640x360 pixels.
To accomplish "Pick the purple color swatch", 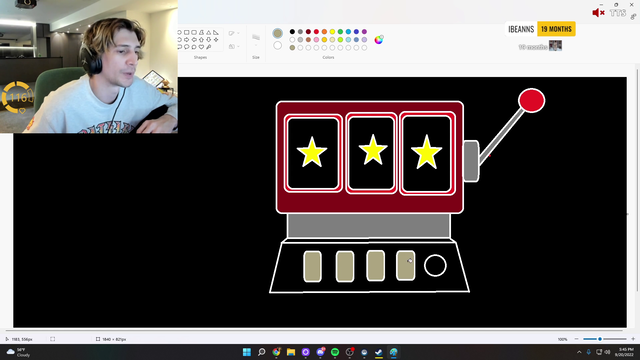I will [x=364, y=31].
